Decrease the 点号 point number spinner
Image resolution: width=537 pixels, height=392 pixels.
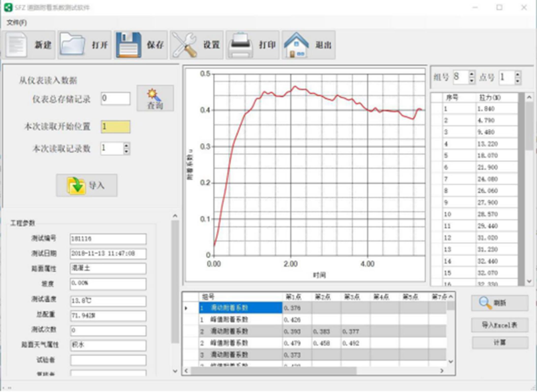(518, 81)
